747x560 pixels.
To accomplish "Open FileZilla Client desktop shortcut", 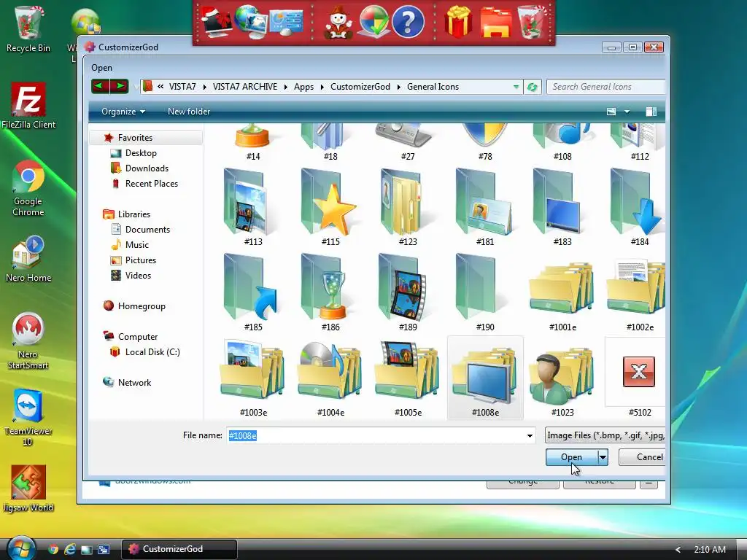I will pos(28,106).
